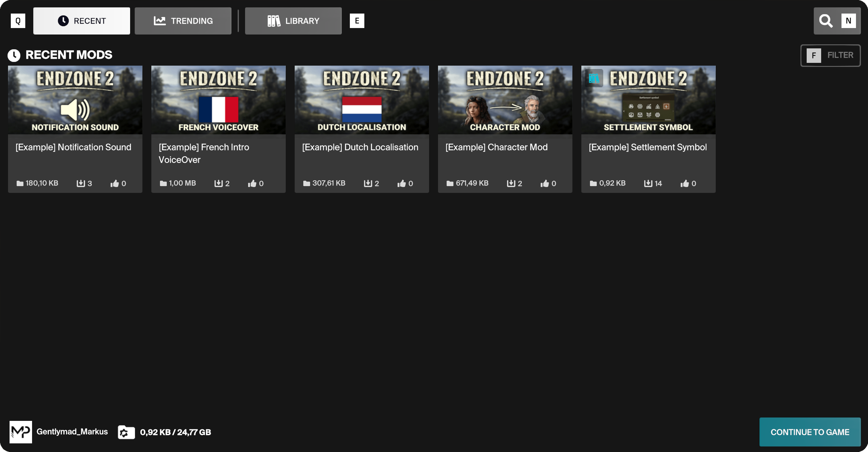The image size is (868, 452).
Task: Click the Recent Mods clock icon
Action: (14, 55)
